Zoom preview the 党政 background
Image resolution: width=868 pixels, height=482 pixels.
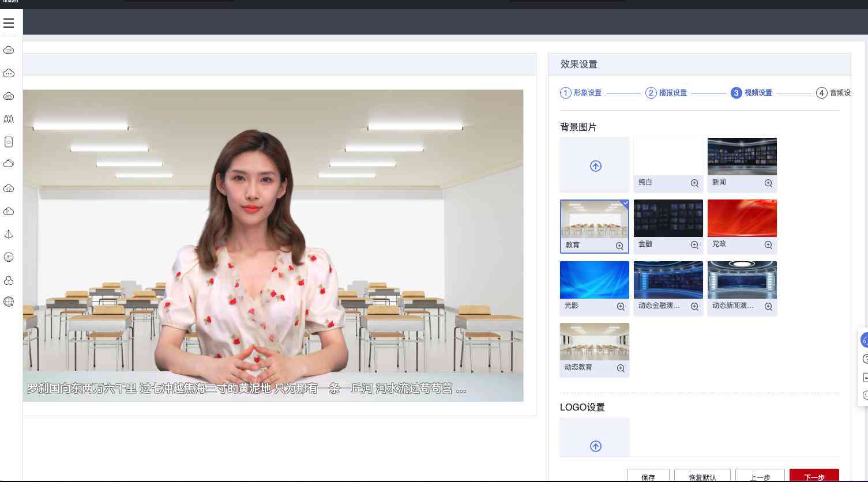tap(768, 245)
